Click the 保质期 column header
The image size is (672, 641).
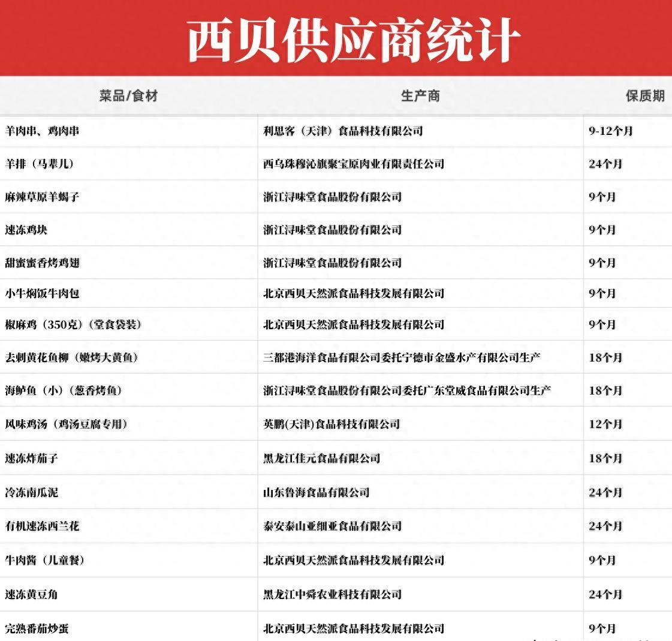tap(646, 95)
